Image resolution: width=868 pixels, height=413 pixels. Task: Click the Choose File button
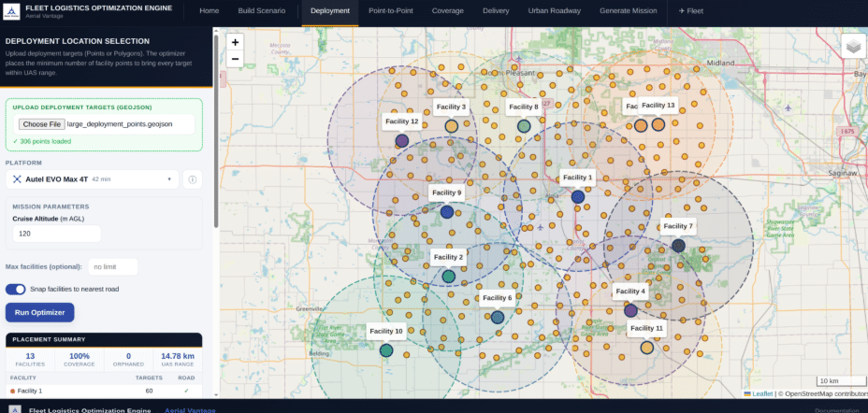42,123
